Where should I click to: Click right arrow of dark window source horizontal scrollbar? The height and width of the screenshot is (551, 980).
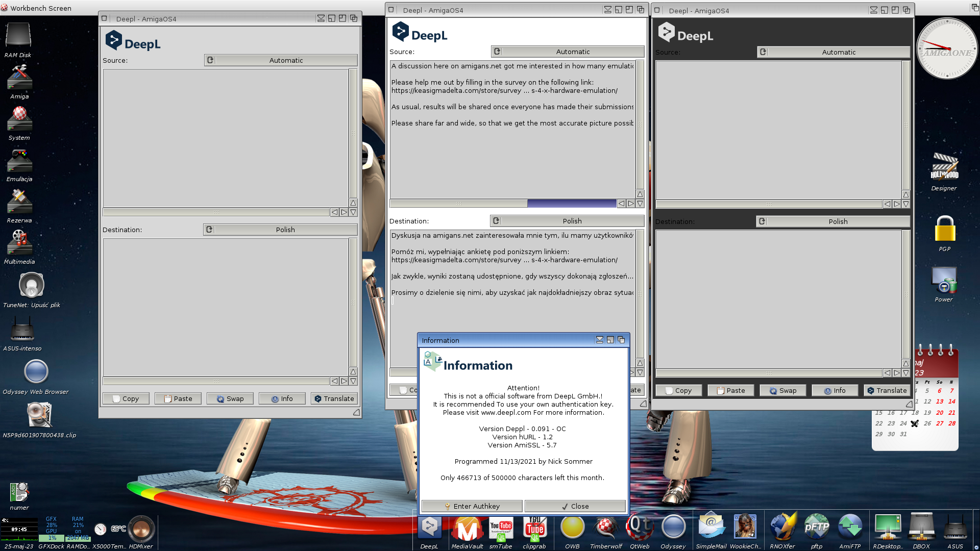896,204
